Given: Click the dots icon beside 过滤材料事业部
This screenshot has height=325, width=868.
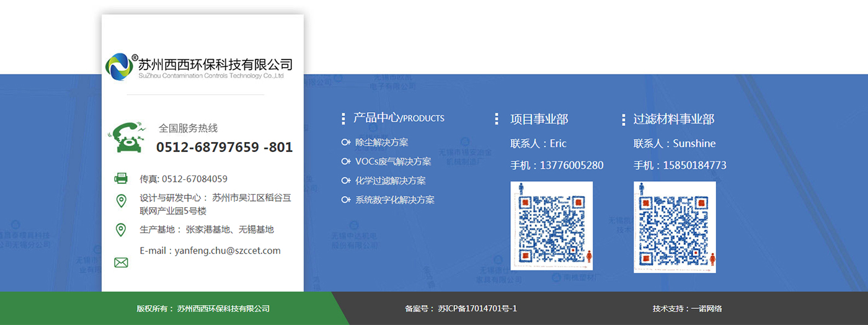Looking at the screenshot, I should point(623,120).
